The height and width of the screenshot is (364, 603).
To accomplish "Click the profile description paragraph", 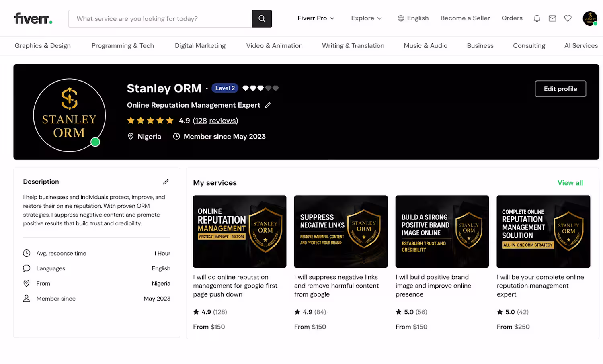I will point(94,210).
